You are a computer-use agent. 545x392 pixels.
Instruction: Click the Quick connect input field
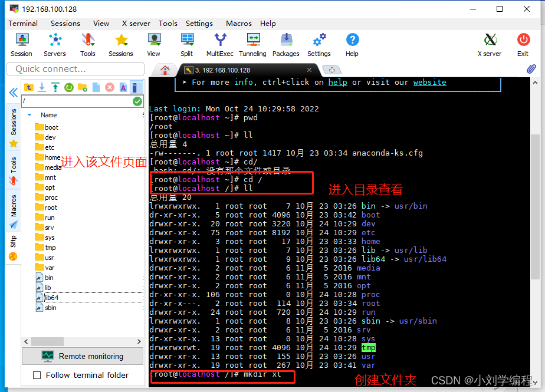coord(75,69)
